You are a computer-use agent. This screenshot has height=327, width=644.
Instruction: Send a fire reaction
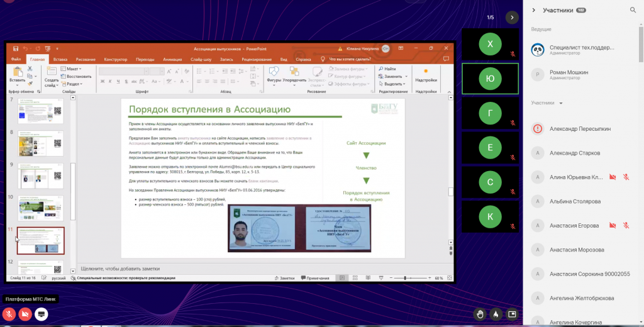[x=496, y=314]
